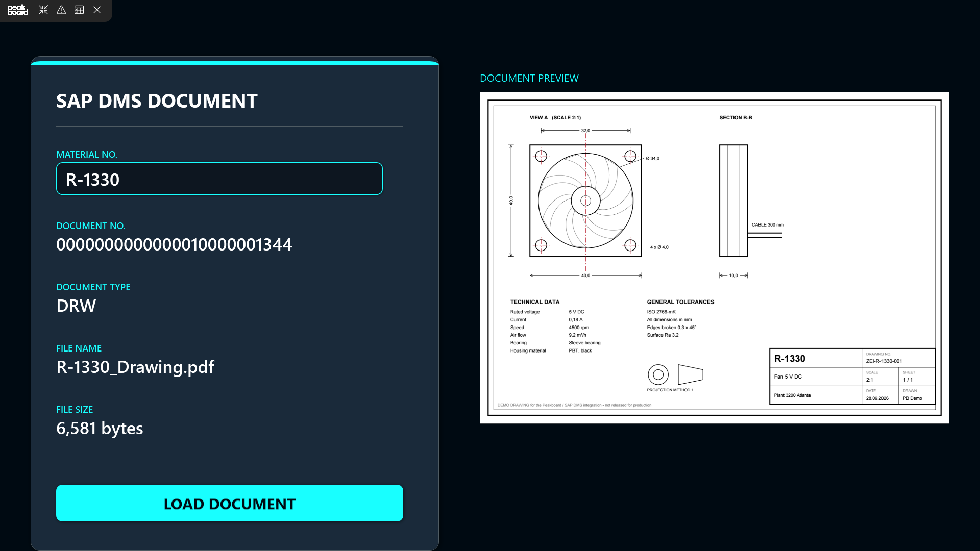Click the DEMO DRAWING footer note

tap(574, 405)
